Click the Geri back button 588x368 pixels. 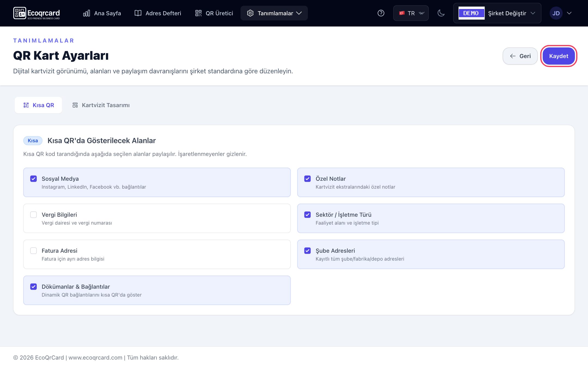520,56
